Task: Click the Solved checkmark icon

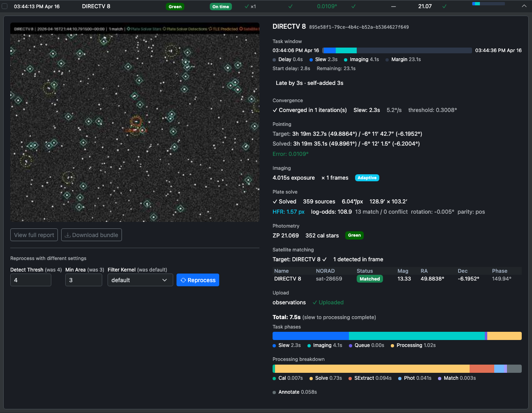Action: (x=275, y=201)
